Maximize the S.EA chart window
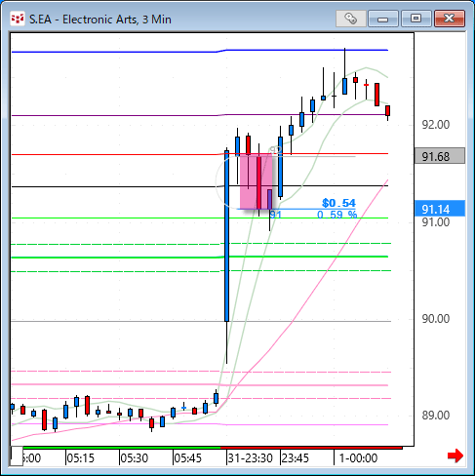This screenshot has height=476, width=475. click(x=416, y=19)
